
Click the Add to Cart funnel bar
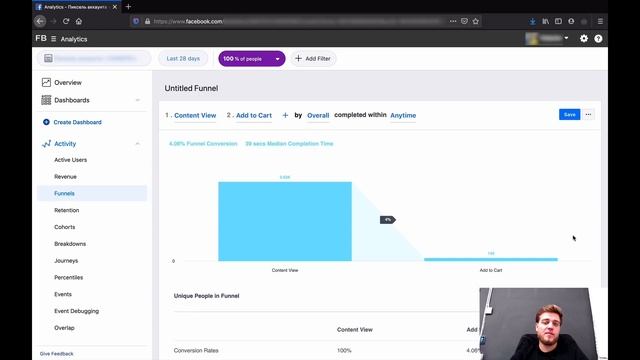point(491,259)
